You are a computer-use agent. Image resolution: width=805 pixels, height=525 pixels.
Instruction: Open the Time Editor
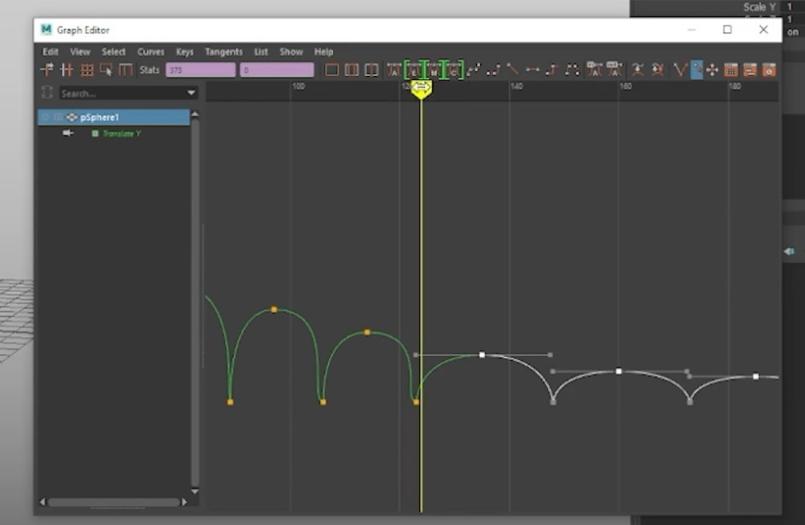click(769, 70)
